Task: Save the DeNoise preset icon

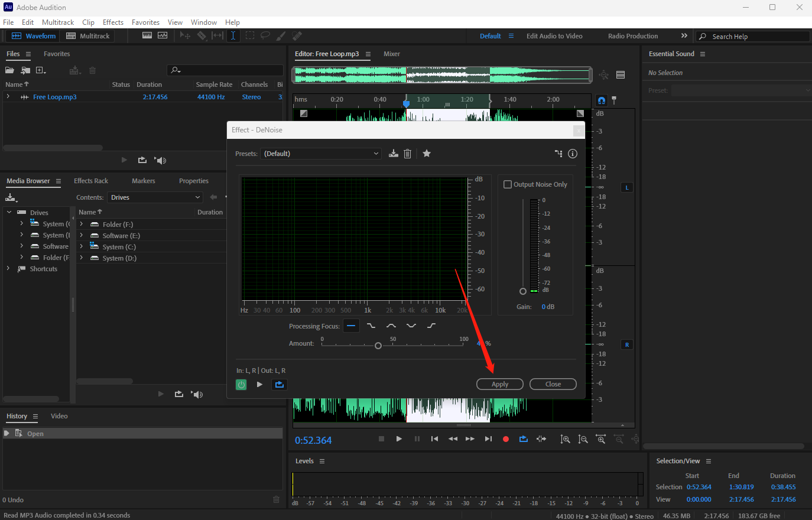Action: [x=394, y=154]
